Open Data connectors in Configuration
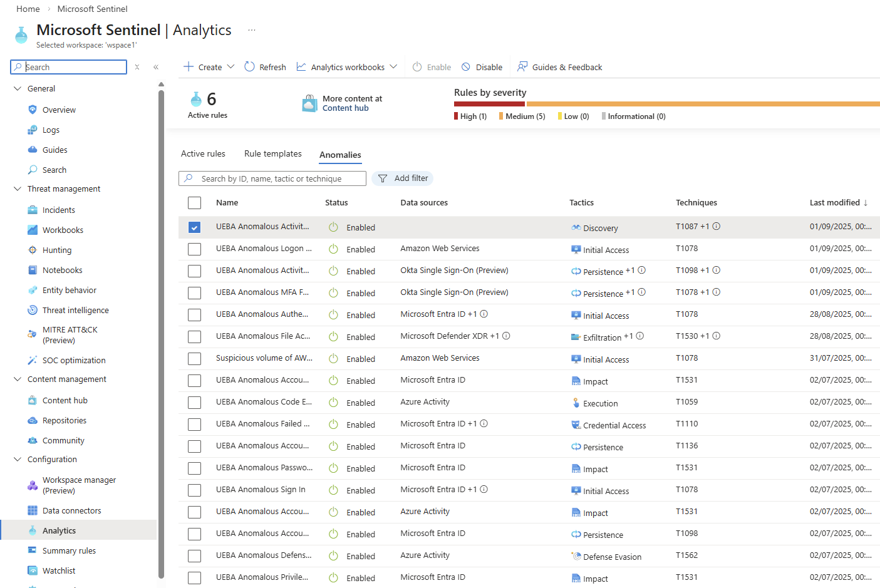This screenshot has height=588, width=880. pyautogui.click(x=71, y=511)
